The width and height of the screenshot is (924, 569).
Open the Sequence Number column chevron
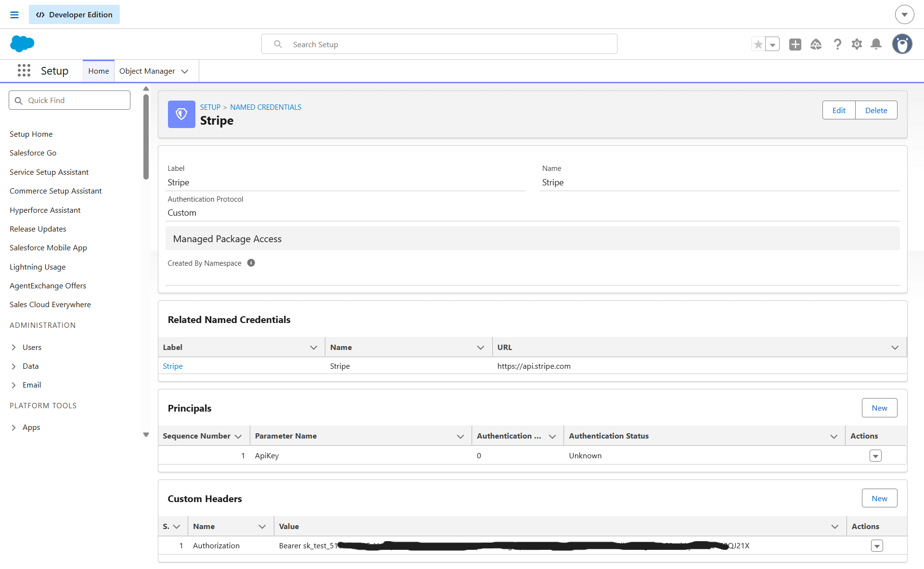pyautogui.click(x=238, y=436)
